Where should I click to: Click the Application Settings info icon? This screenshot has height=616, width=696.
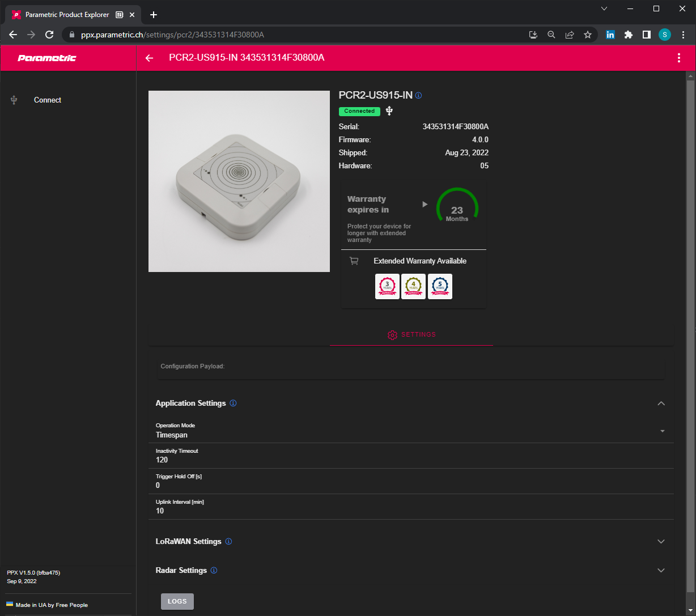[233, 403]
